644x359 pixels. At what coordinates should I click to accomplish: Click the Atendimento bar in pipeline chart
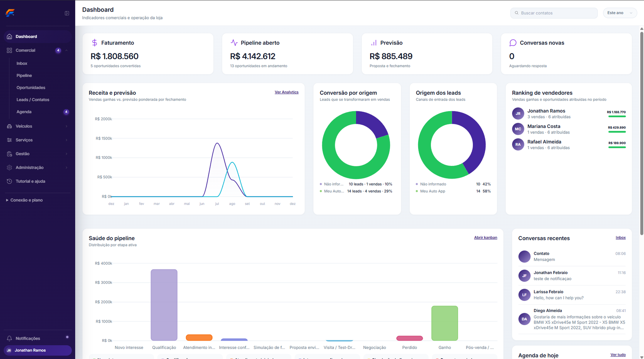[199, 337]
